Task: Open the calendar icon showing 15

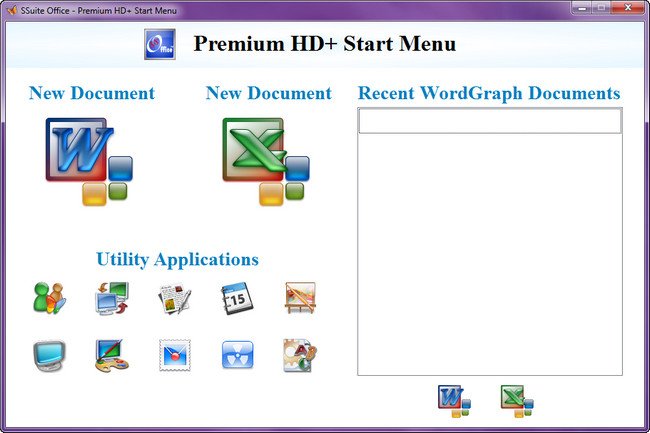Action: click(x=237, y=298)
